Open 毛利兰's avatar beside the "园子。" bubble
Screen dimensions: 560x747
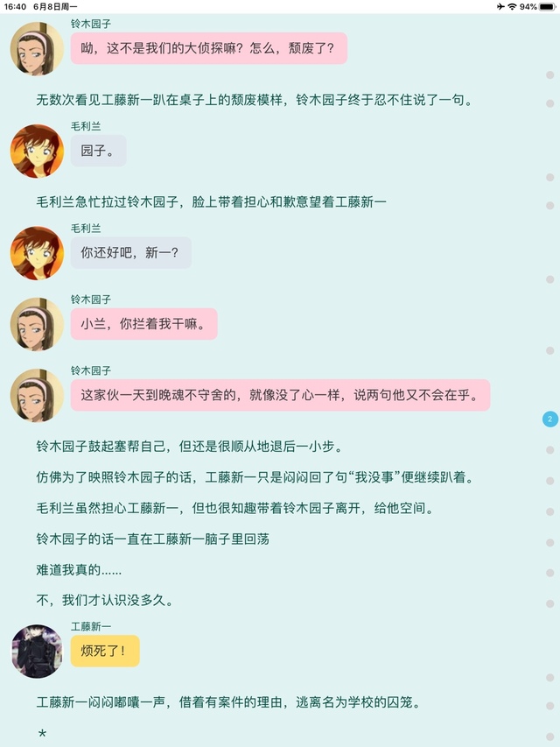[37, 151]
